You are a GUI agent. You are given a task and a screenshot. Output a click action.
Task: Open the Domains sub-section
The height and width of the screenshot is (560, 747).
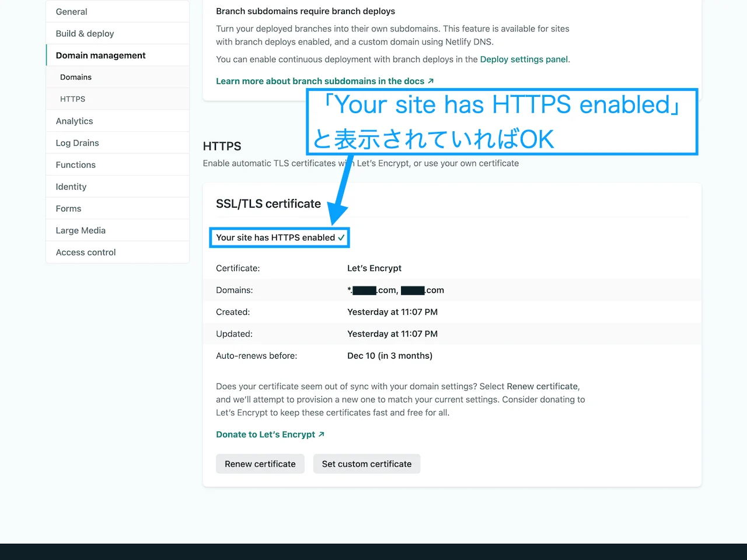pyautogui.click(x=76, y=76)
